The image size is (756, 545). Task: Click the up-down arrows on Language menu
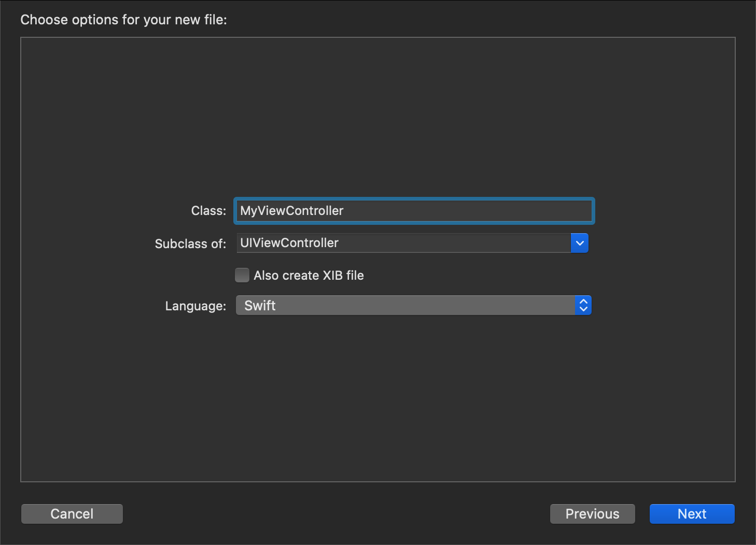583,305
